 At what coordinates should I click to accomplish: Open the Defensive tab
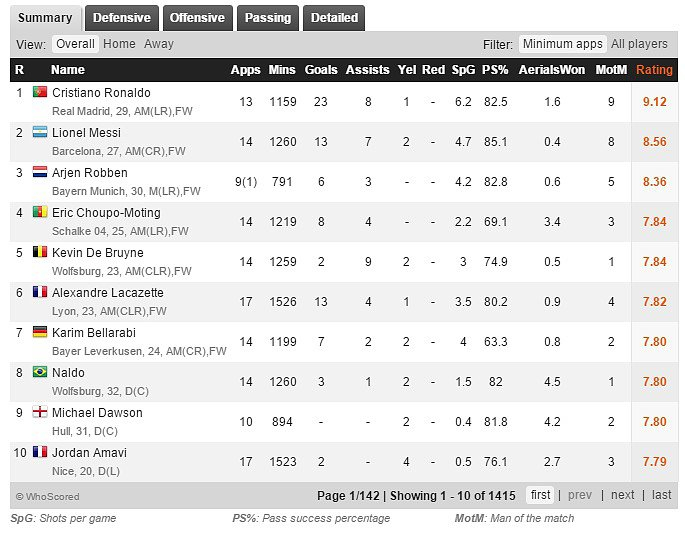click(122, 18)
